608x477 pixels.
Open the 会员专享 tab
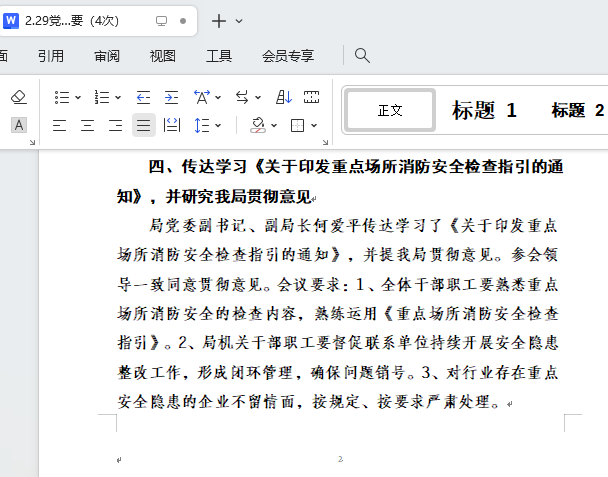coord(288,56)
